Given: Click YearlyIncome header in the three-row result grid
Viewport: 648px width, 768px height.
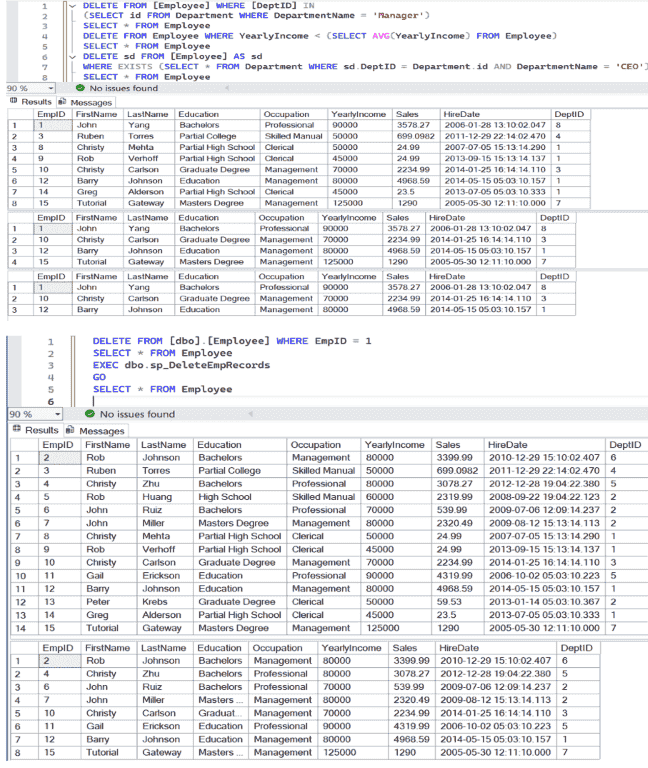Looking at the screenshot, I should (349, 276).
